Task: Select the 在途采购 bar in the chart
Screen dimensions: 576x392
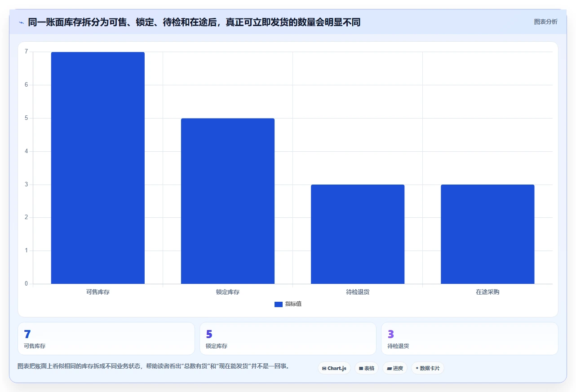Action: coord(487,234)
